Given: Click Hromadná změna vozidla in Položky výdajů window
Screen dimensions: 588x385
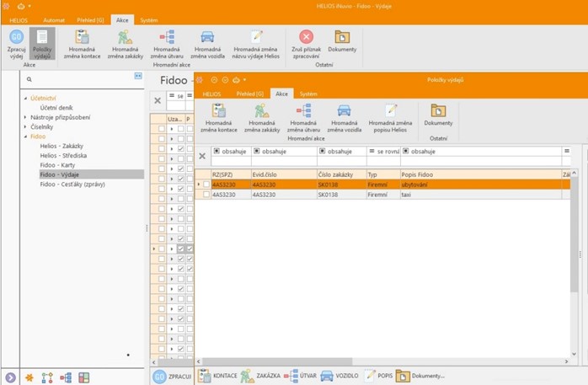Looking at the screenshot, I should pos(345,118).
